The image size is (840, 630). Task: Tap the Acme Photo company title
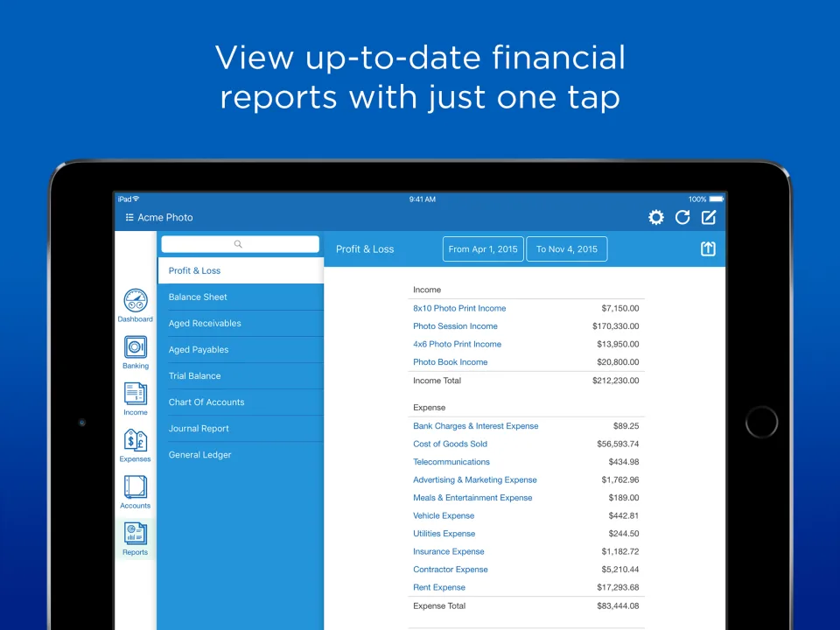(165, 218)
